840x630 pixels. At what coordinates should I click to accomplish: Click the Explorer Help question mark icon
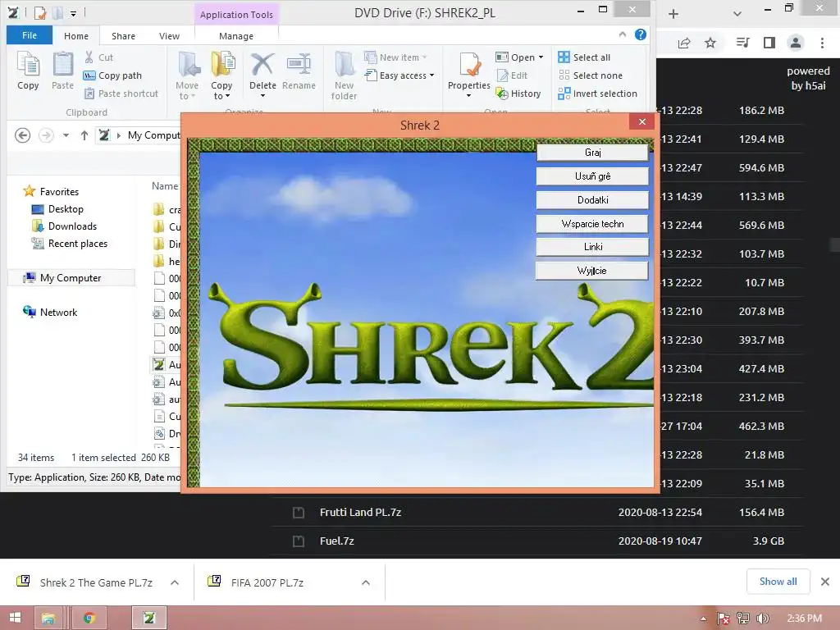point(640,34)
